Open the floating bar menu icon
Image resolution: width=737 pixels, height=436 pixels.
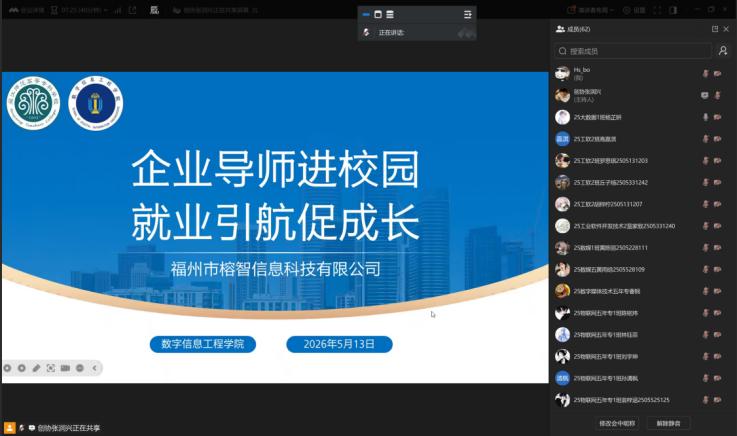pyautogui.click(x=468, y=15)
